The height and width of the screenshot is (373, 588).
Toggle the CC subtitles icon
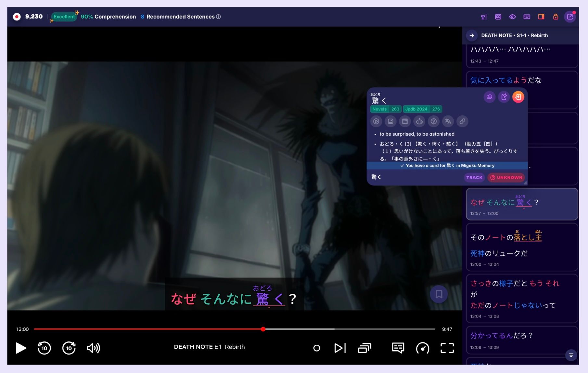pos(498,17)
